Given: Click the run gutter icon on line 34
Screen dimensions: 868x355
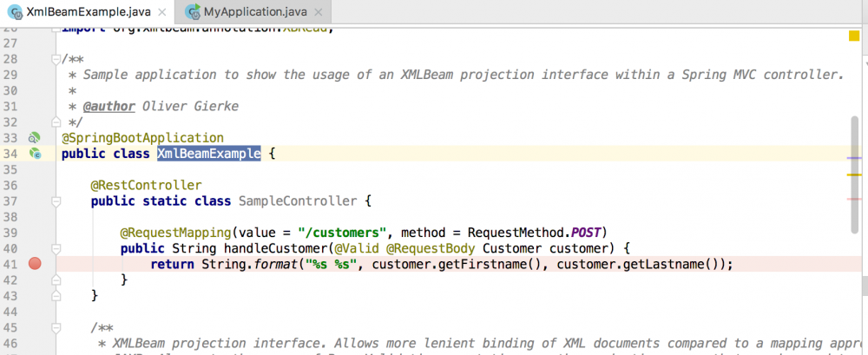Looking at the screenshot, I should click(35, 154).
